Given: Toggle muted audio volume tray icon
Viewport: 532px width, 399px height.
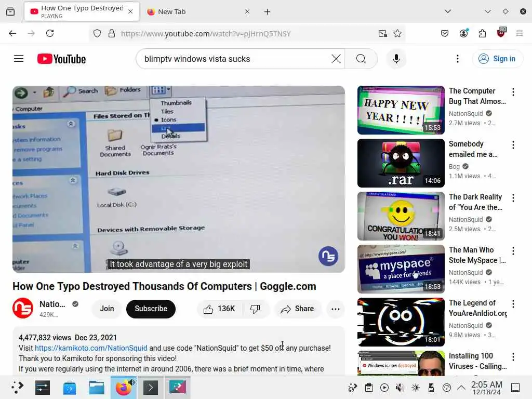Looking at the screenshot, I should click(400, 388).
